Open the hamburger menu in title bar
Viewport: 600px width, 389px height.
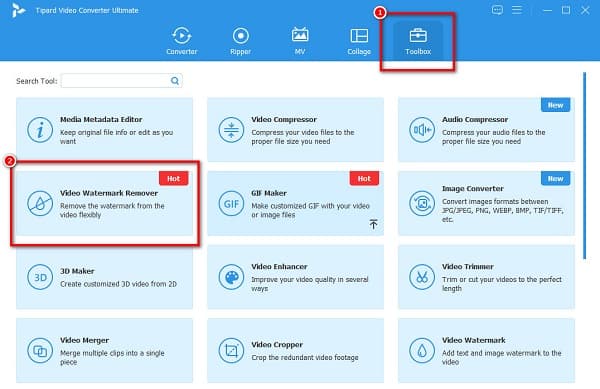[x=517, y=10]
